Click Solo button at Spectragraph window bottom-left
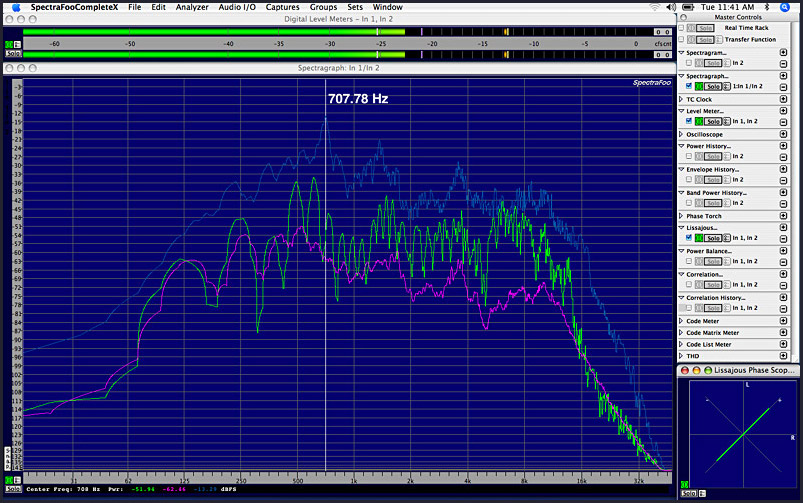The image size is (803, 503). pos(13,489)
